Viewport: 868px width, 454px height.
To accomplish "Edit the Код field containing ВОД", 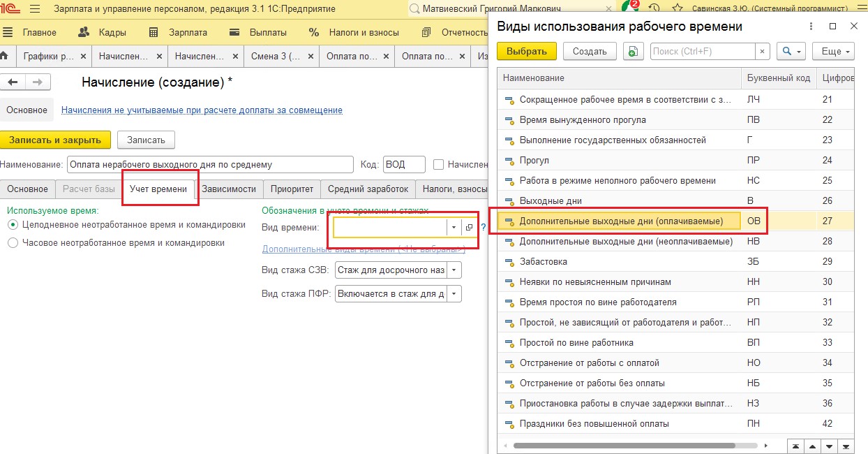I will click(x=404, y=165).
